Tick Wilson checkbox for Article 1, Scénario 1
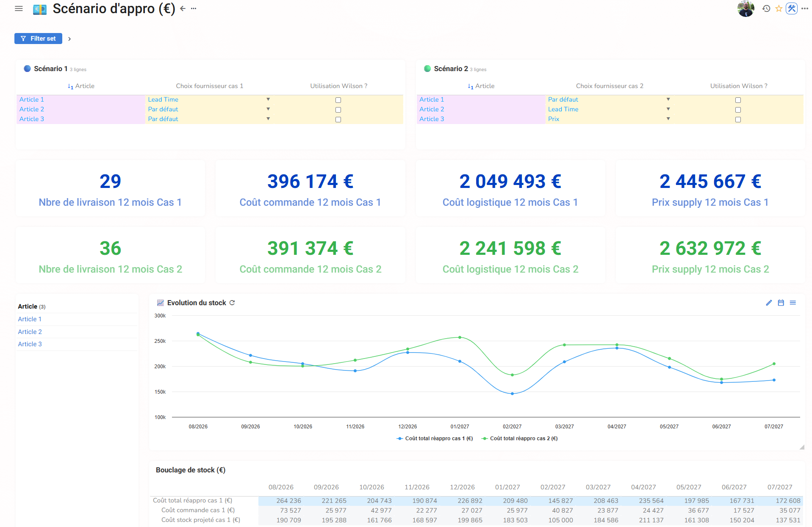812x527 pixels. [338, 100]
